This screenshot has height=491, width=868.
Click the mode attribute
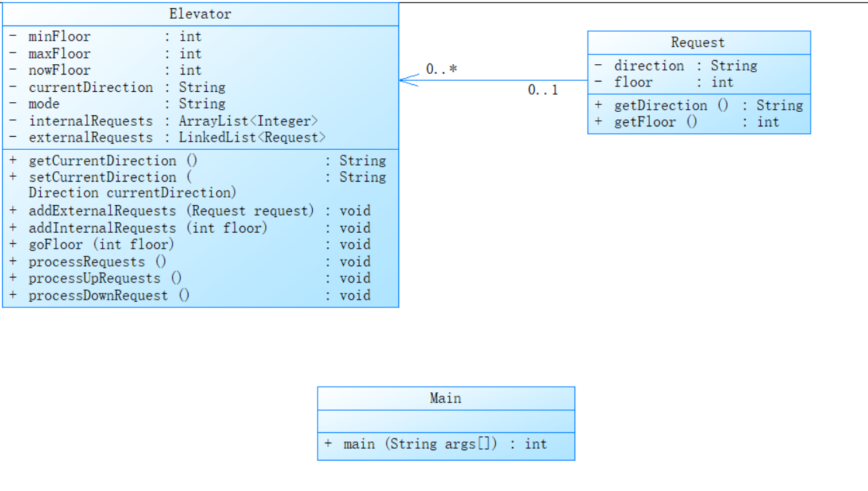44,104
